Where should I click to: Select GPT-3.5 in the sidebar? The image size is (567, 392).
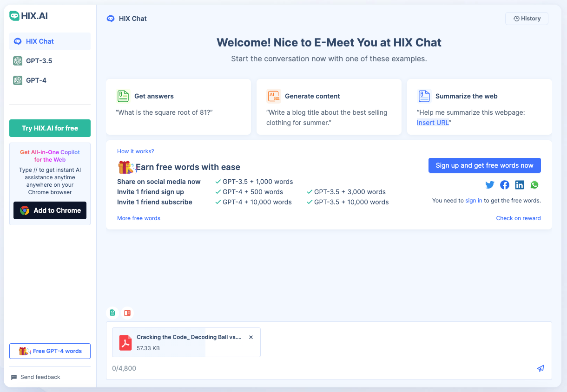50,61
